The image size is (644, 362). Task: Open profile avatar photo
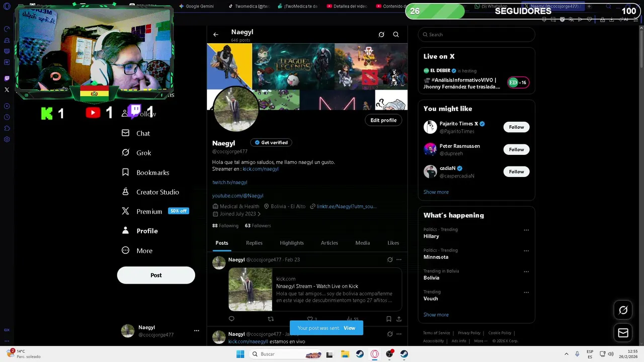tap(236, 109)
